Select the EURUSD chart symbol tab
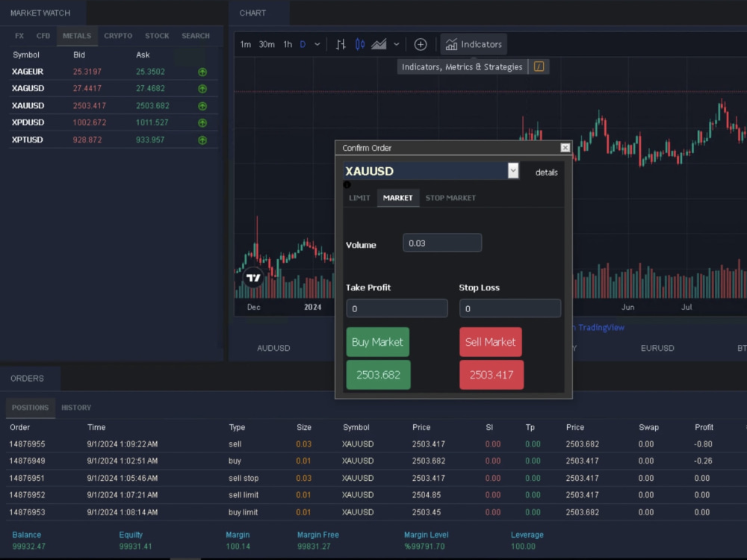The width and height of the screenshot is (747, 560). 657,348
